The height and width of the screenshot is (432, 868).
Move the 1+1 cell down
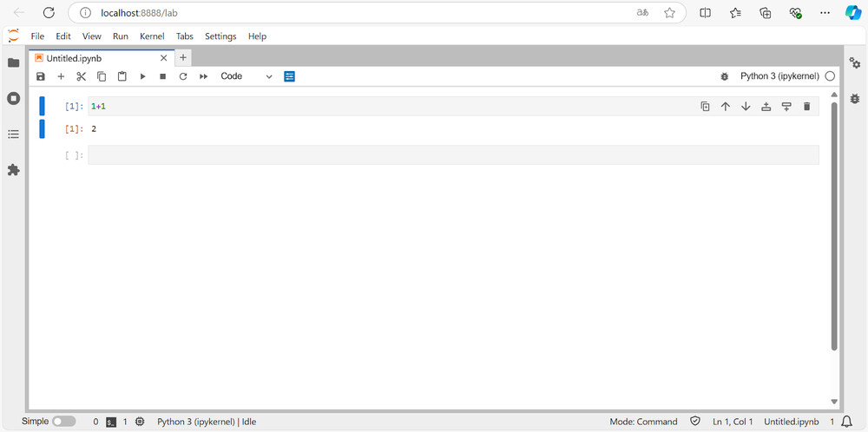[746, 106]
